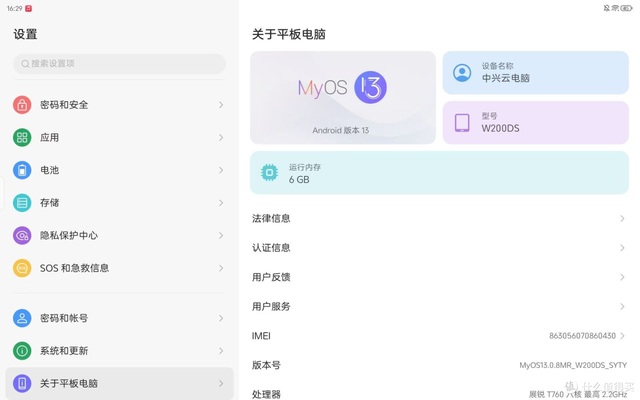
Task: Expand 应用 via its chevron
Action: [x=221, y=138]
